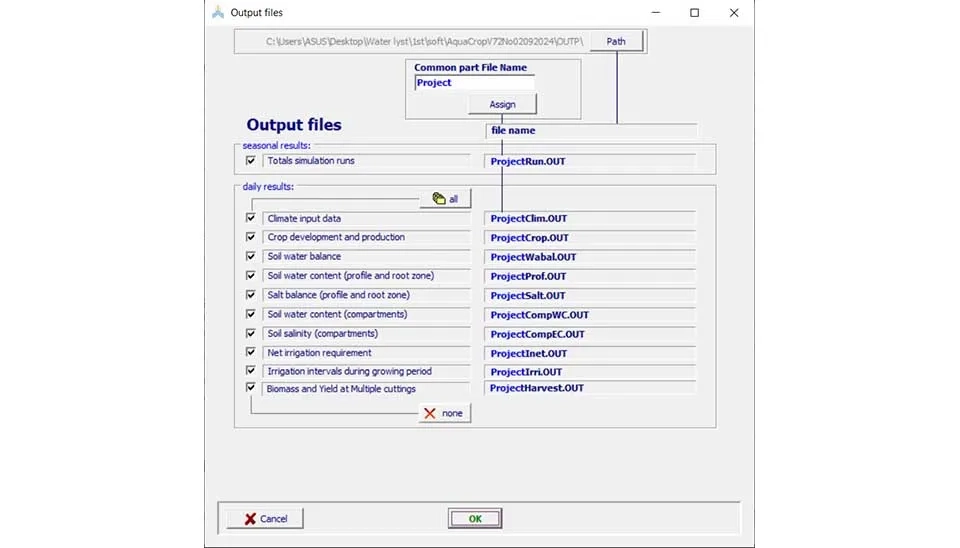This screenshot has width=960, height=548.
Task: Uncheck Salt balance (profile and root zone)
Action: [251, 295]
